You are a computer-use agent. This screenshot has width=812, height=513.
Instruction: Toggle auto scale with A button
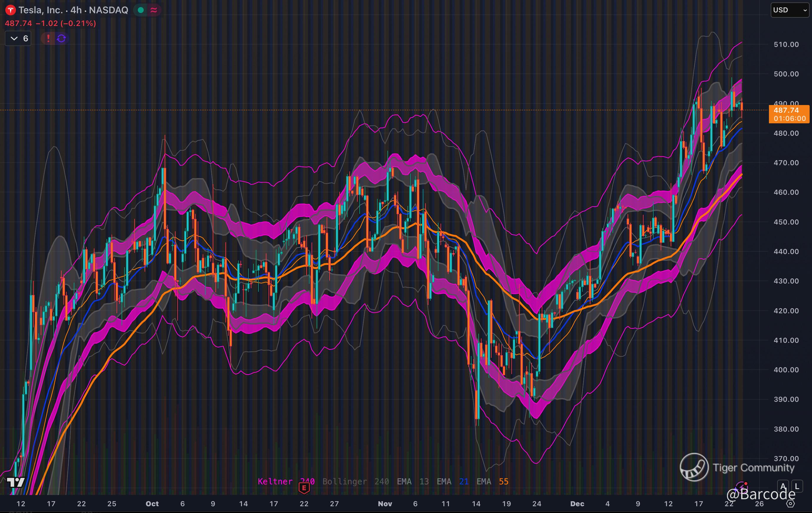783,486
